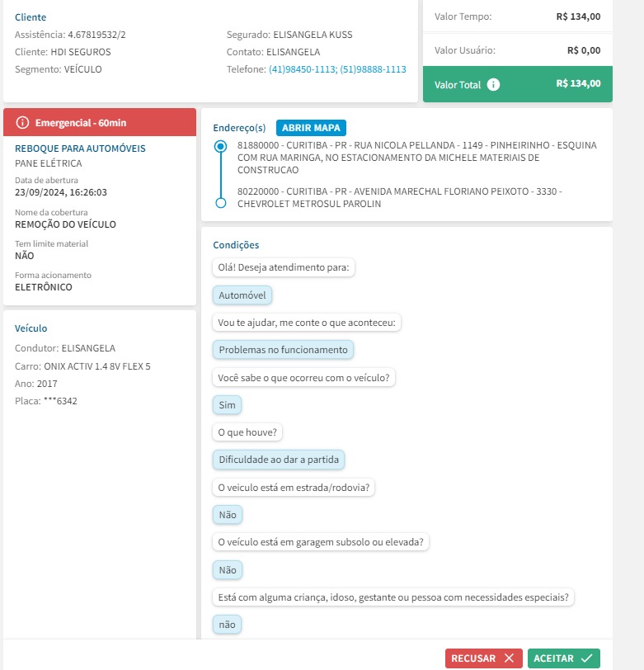Click the Emergencial - 60min banner
The image size is (644, 670).
click(x=100, y=123)
